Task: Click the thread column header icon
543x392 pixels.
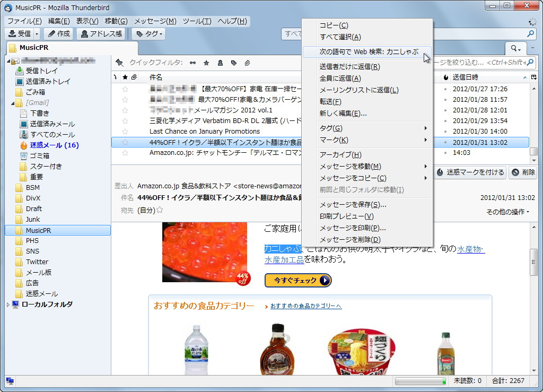Action: pos(115,77)
